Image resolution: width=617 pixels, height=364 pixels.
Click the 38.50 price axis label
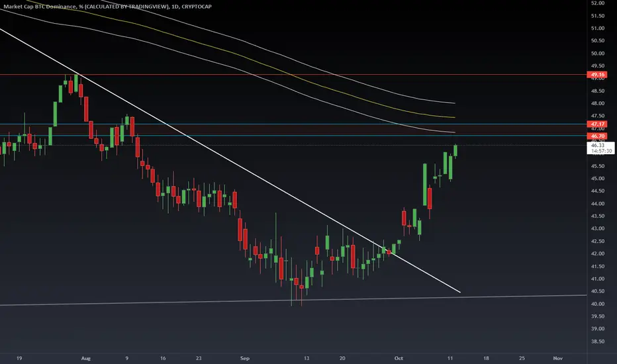point(597,341)
